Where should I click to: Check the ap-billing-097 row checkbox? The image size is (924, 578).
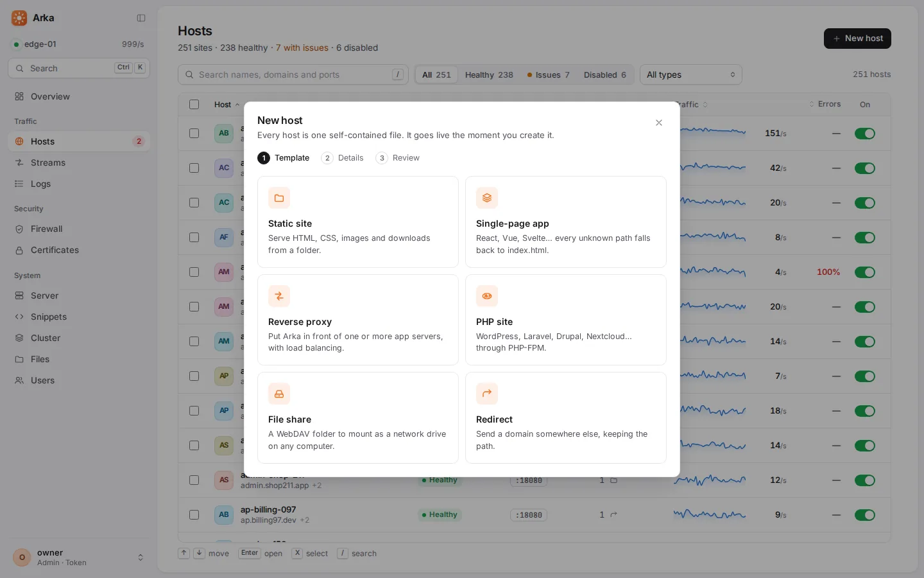(194, 514)
